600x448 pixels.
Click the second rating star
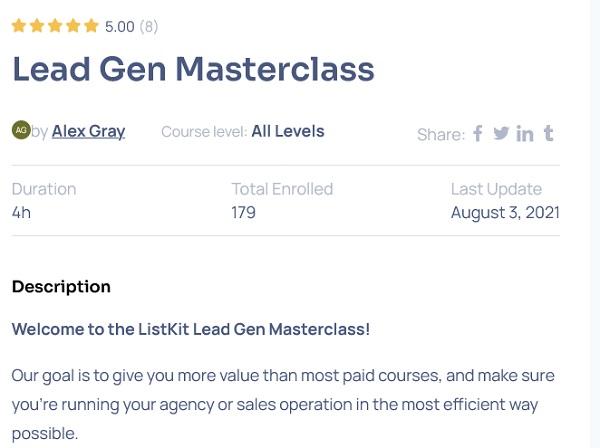coord(37,27)
